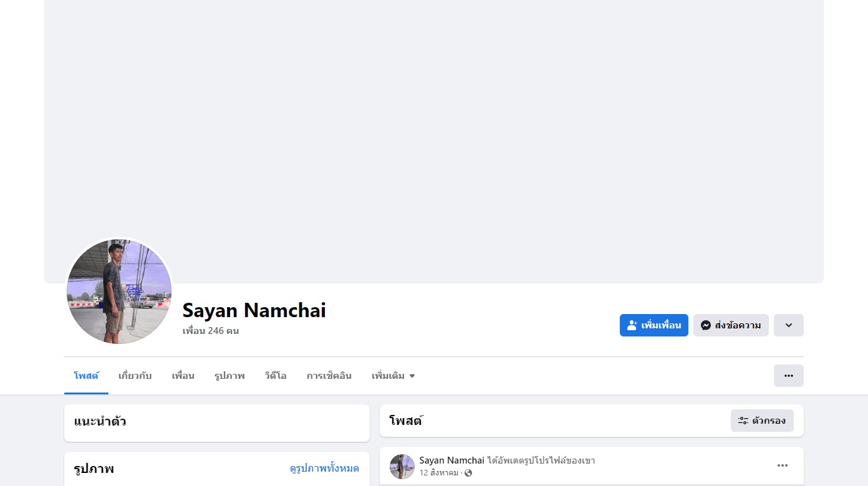868x486 pixels.
Task: Select the รูปภาพ tab
Action: pyautogui.click(x=229, y=376)
